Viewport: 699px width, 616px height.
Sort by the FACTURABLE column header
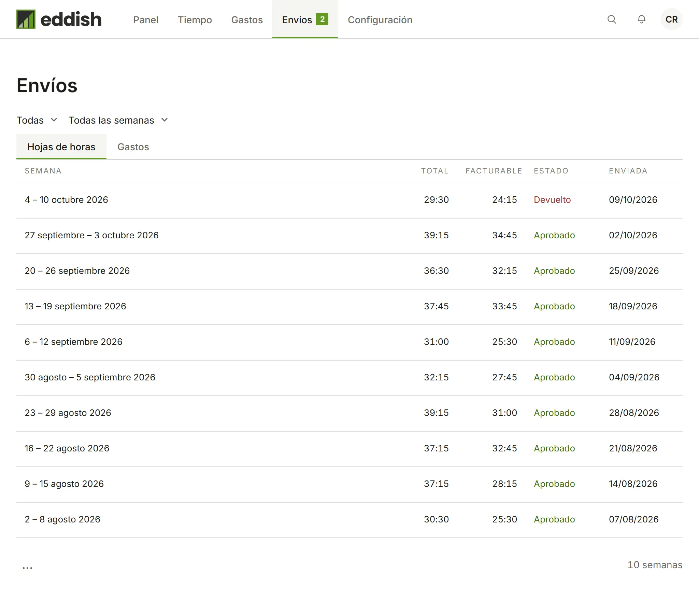(x=494, y=171)
